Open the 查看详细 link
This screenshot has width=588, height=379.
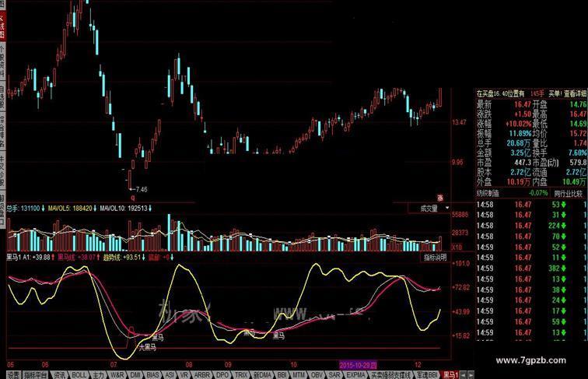coord(575,93)
